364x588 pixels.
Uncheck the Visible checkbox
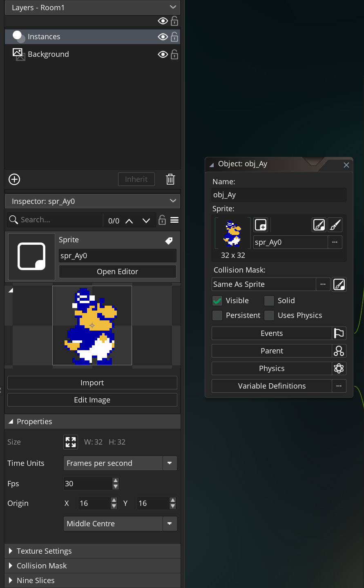tap(217, 301)
